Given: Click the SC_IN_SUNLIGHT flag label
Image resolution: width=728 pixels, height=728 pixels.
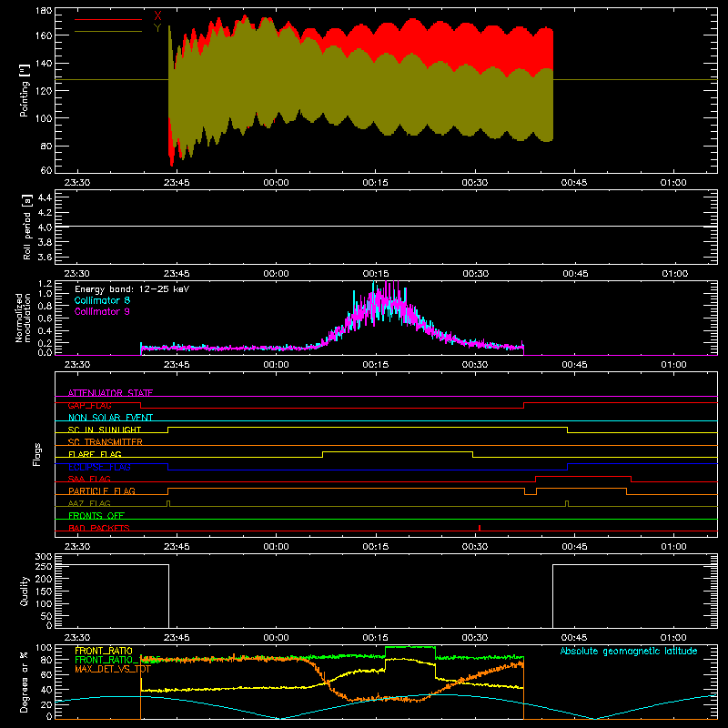Looking at the screenshot, I should [105, 430].
